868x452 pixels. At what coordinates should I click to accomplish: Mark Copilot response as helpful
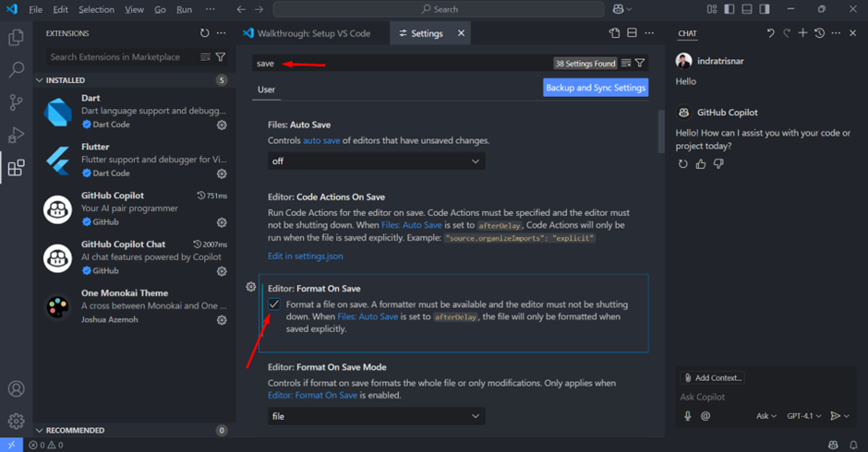click(701, 164)
